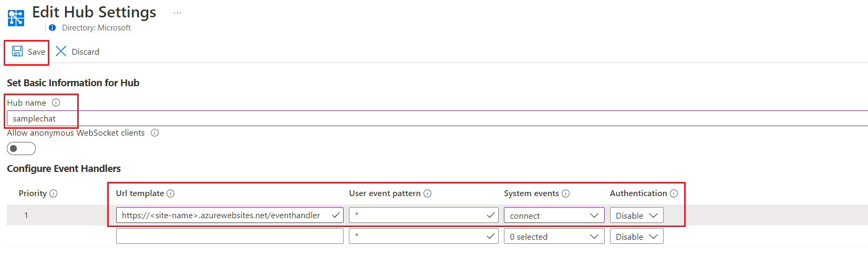The width and height of the screenshot is (868, 276).
Task: Click the empty Url template field
Action: [229, 237]
